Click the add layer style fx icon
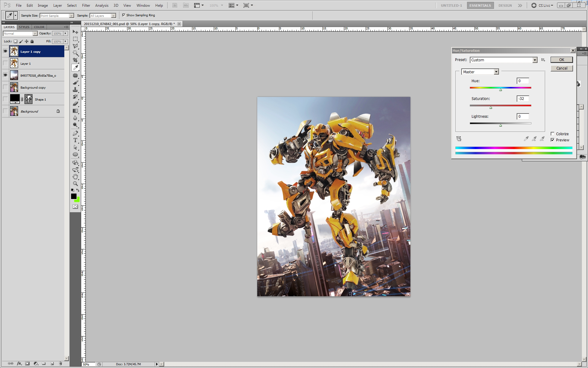 click(19, 363)
